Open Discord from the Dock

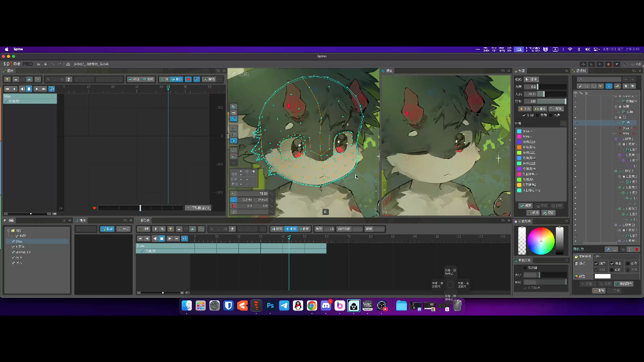tap(326, 305)
